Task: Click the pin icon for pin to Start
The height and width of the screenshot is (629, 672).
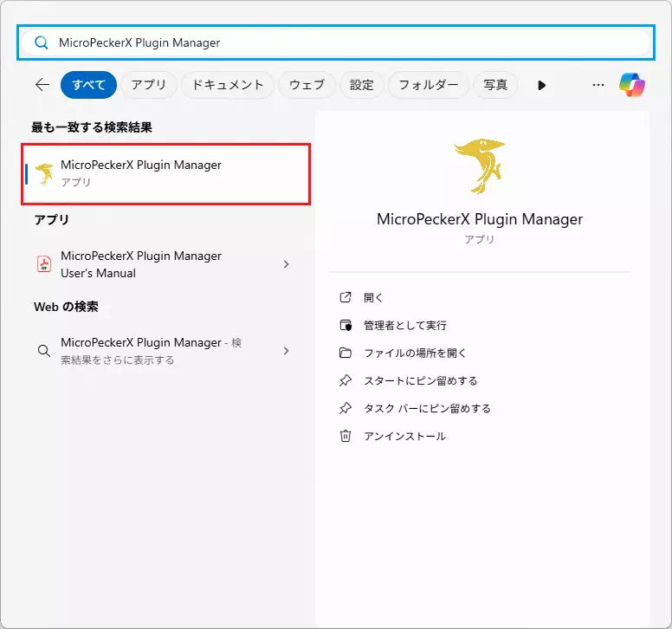Action: (x=346, y=380)
